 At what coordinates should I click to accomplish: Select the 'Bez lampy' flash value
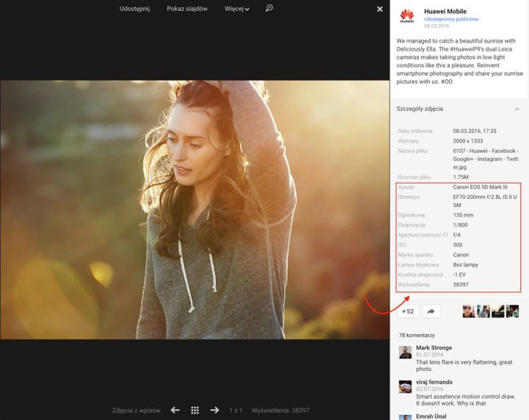[466, 264]
